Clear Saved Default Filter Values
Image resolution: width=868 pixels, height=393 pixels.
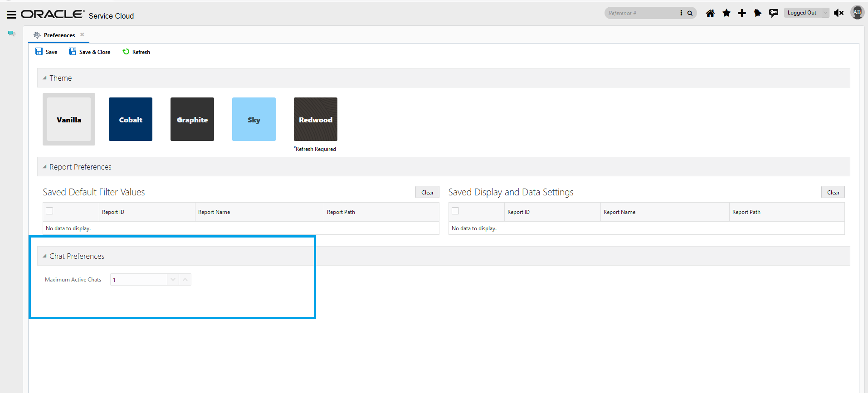pos(427,192)
